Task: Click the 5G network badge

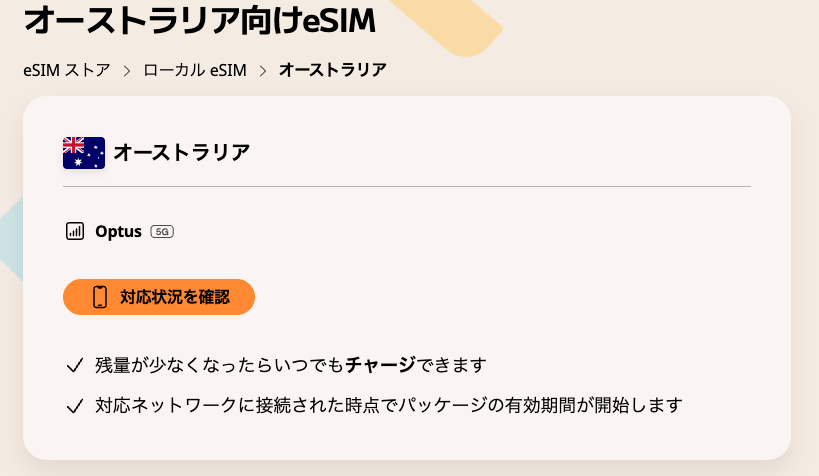Action: [x=162, y=232]
